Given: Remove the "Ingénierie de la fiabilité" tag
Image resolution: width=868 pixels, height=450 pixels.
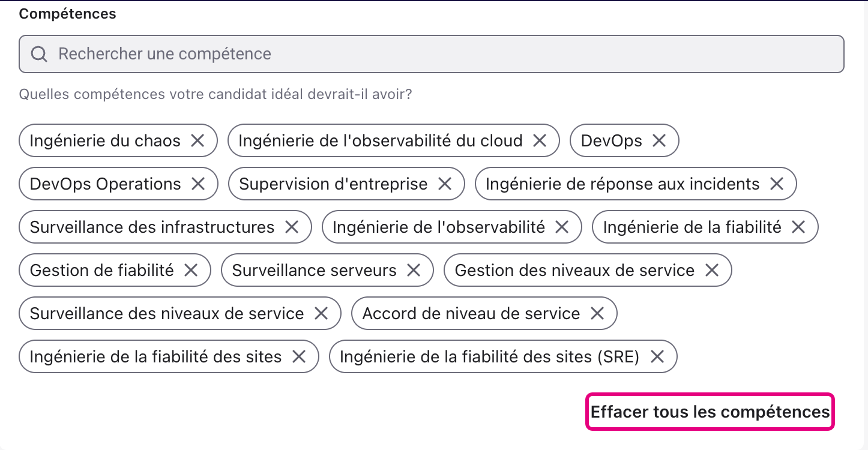Looking at the screenshot, I should pyautogui.click(x=798, y=227).
